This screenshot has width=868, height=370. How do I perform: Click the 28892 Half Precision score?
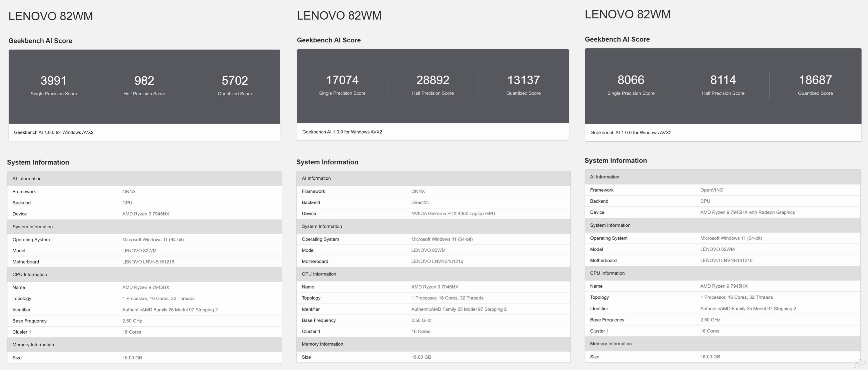point(433,80)
